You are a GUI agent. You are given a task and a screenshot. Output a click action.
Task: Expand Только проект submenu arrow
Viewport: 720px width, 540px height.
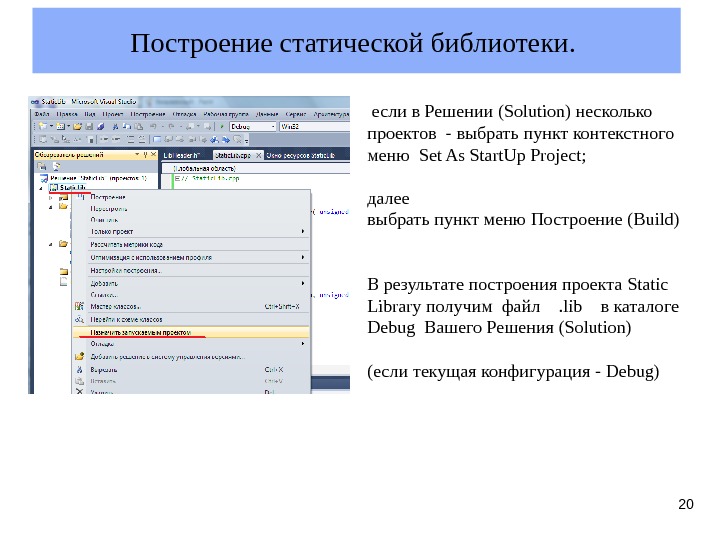[303, 231]
